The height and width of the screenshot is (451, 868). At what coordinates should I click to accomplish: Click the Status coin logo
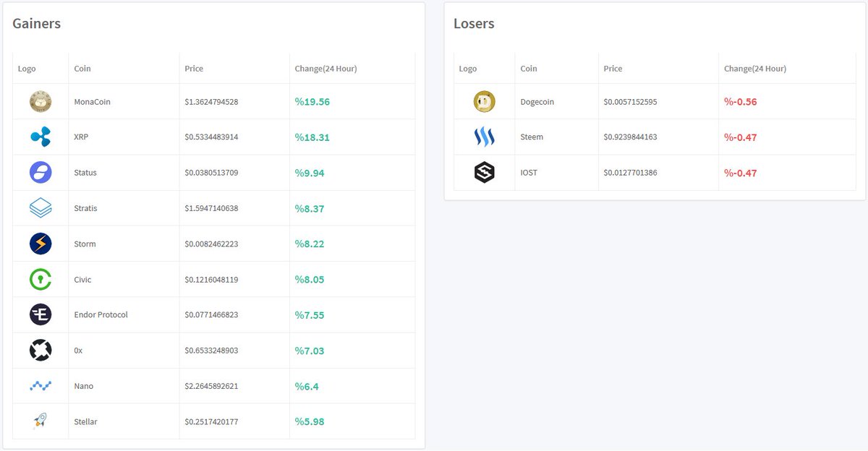[x=40, y=172]
